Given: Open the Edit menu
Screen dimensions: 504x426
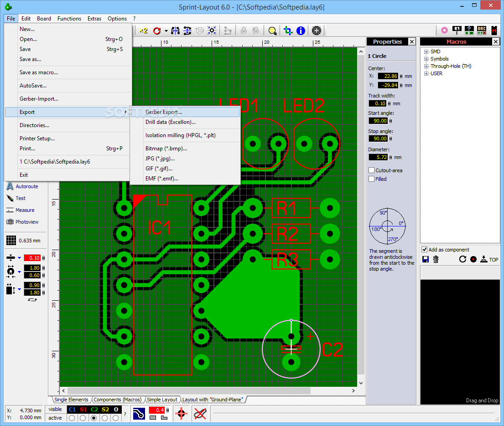Looking at the screenshot, I should click(x=26, y=19).
